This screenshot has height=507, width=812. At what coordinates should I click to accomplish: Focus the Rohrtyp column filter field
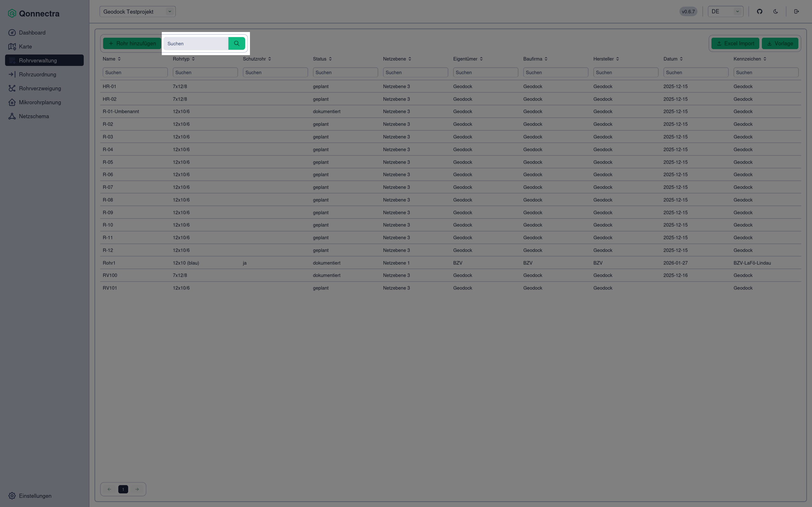(205, 73)
